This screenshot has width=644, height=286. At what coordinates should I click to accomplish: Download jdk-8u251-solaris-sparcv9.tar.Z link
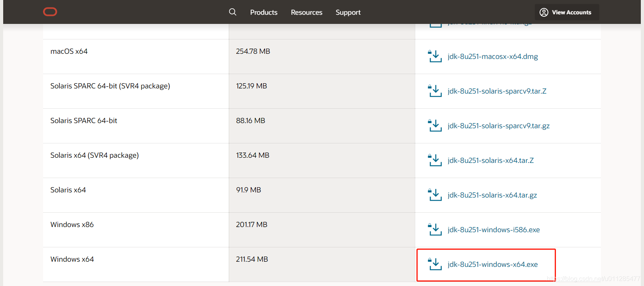(497, 91)
